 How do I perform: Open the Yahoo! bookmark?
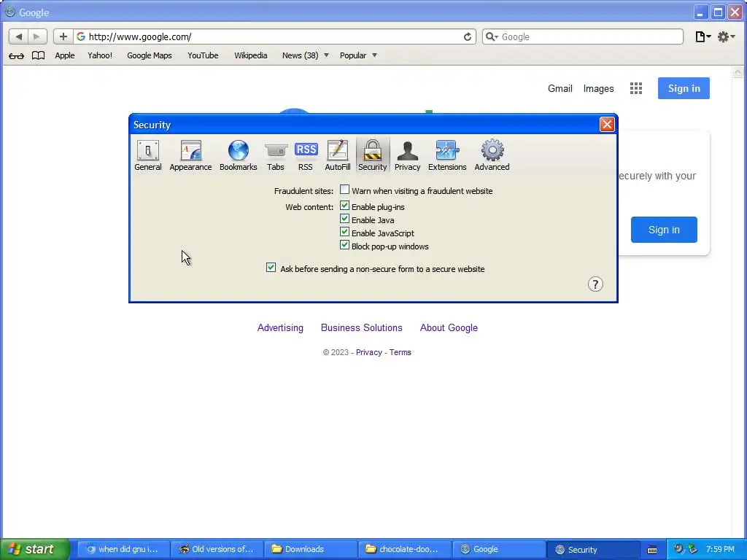[100, 55]
